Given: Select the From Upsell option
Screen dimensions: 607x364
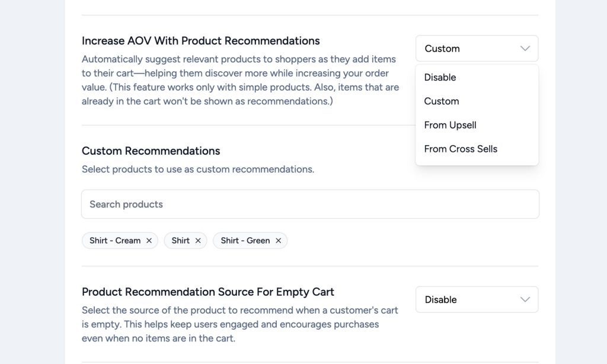Looking at the screenshot, I should 450,125.
